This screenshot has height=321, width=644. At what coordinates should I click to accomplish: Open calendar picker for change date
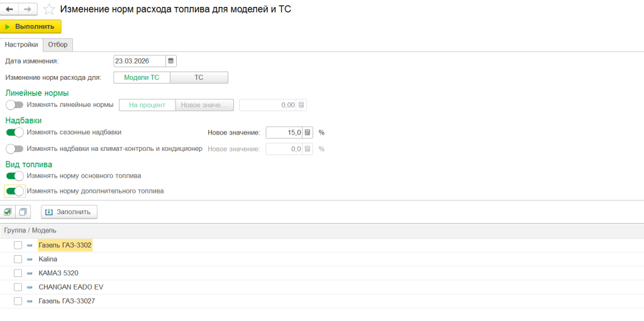171,61
